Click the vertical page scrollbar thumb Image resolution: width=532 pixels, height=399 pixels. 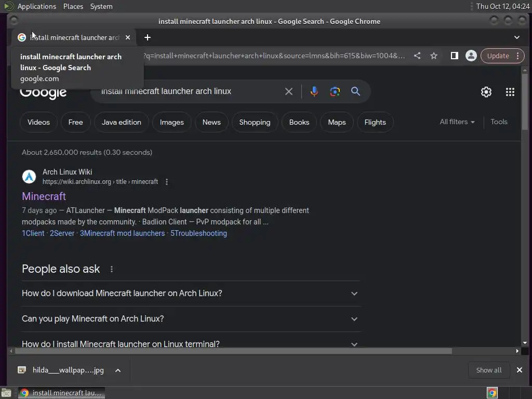(x=525, y=102)
